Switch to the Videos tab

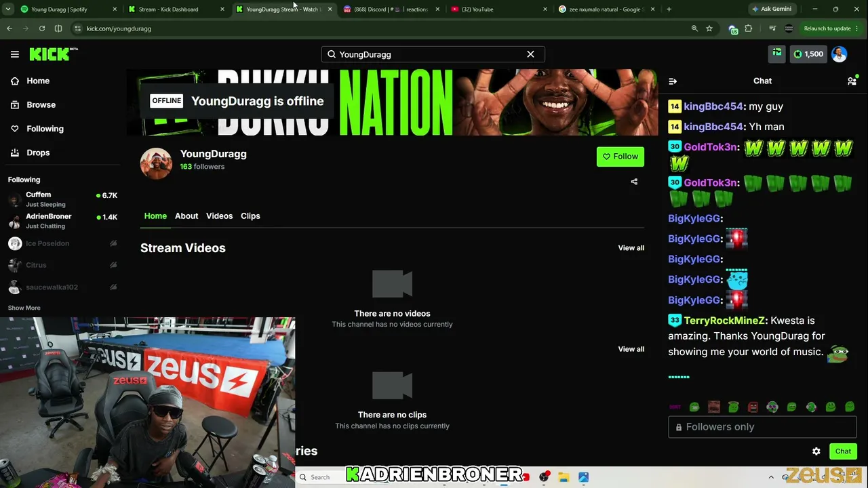point(219,216)
